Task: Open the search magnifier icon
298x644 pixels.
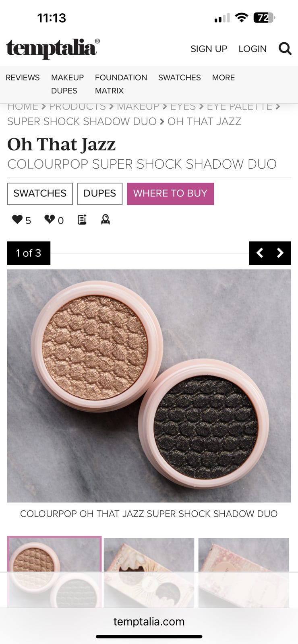Action: [x=285, y=49]
